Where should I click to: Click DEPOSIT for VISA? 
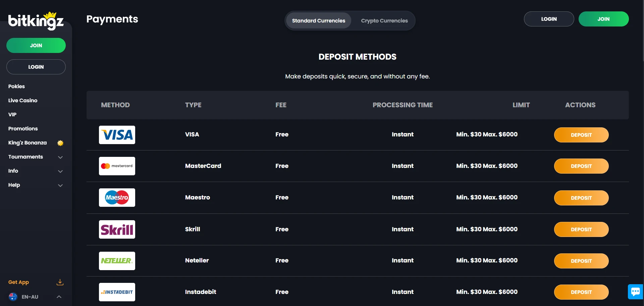click(581, 135)
